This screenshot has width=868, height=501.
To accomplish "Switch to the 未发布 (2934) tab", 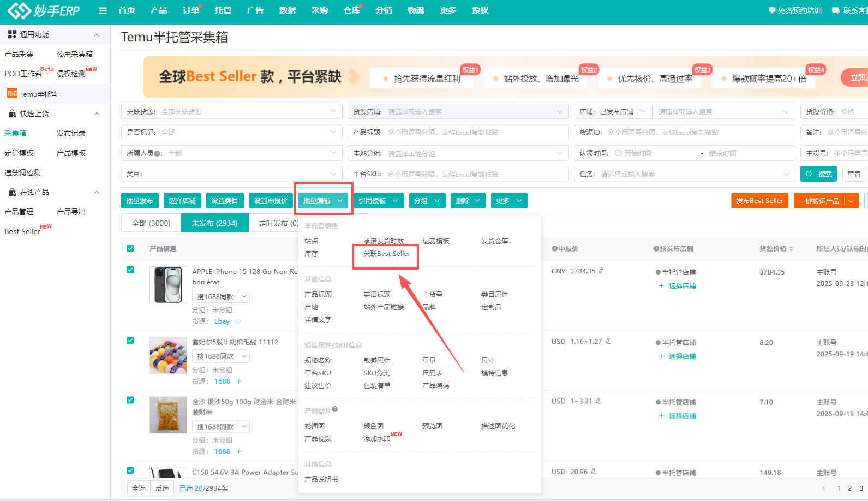I will [214, 223].
